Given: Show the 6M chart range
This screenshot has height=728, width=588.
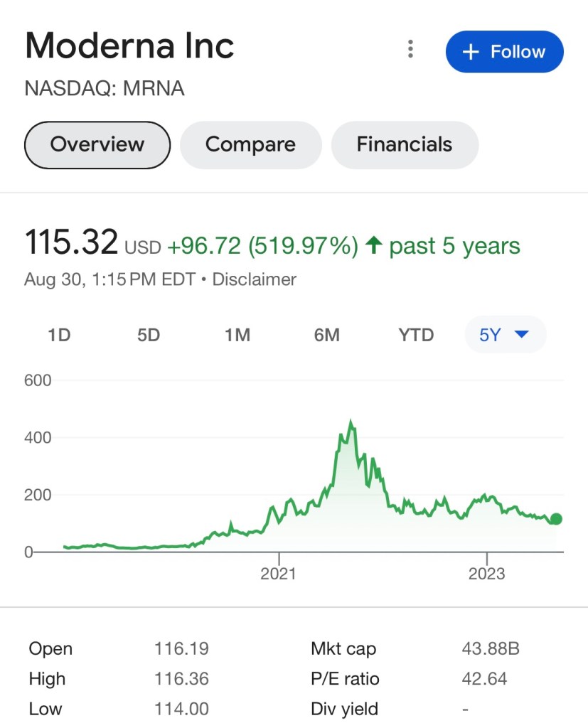Looking at the screenshot, I should pos(326,335).
